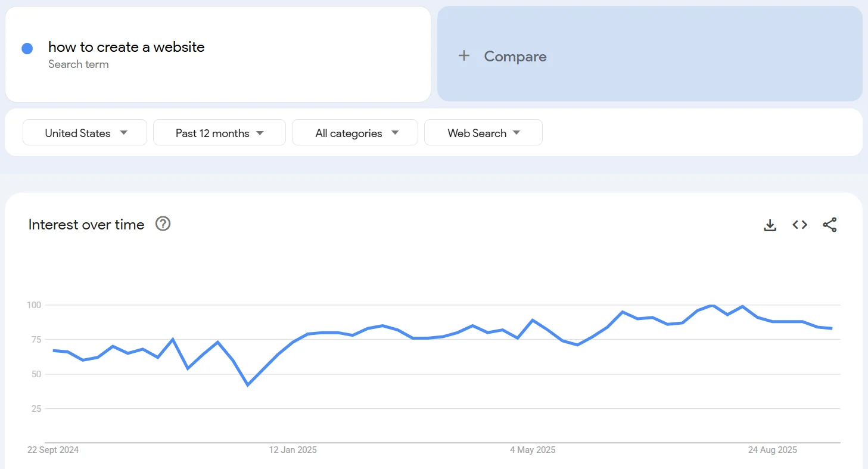Open the United States region dropdown
The image size is (868, 469).
(85, 132)
